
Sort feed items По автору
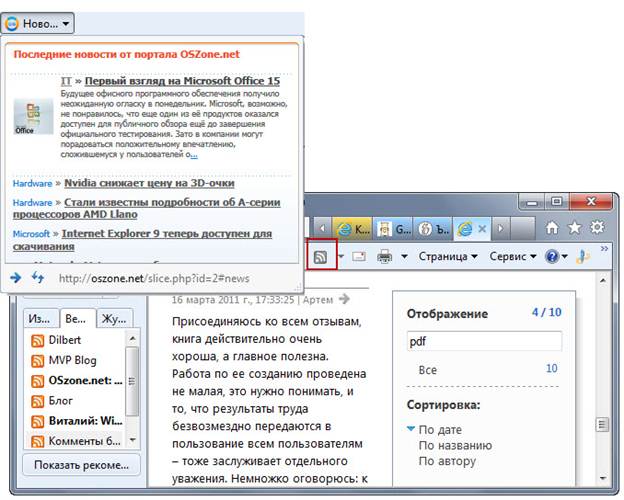447,461
